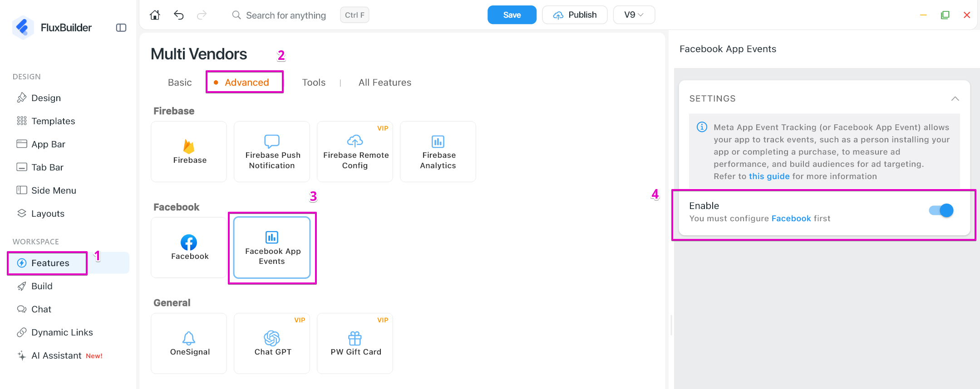Collapse the sidebar panel toggle icon
980x389 pixels.
pos(121,28)
